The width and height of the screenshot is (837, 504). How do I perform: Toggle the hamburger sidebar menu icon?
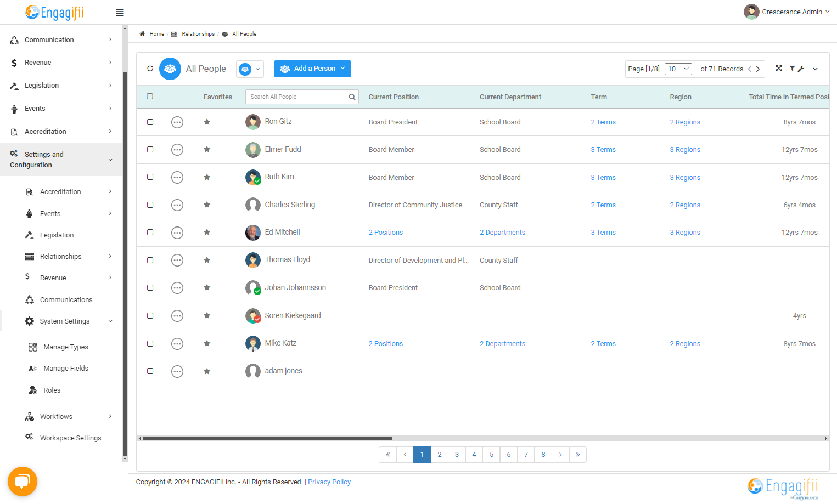[x=120, y=13]
